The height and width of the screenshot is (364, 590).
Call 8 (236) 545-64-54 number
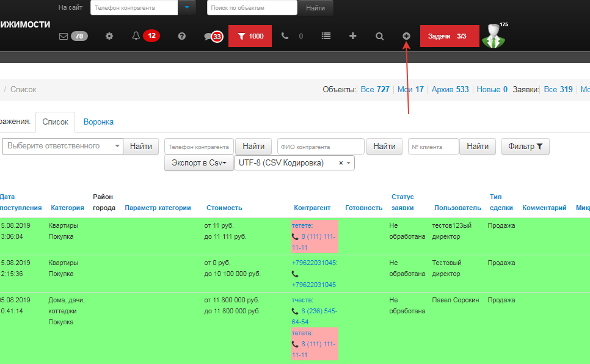pos(315,316)
